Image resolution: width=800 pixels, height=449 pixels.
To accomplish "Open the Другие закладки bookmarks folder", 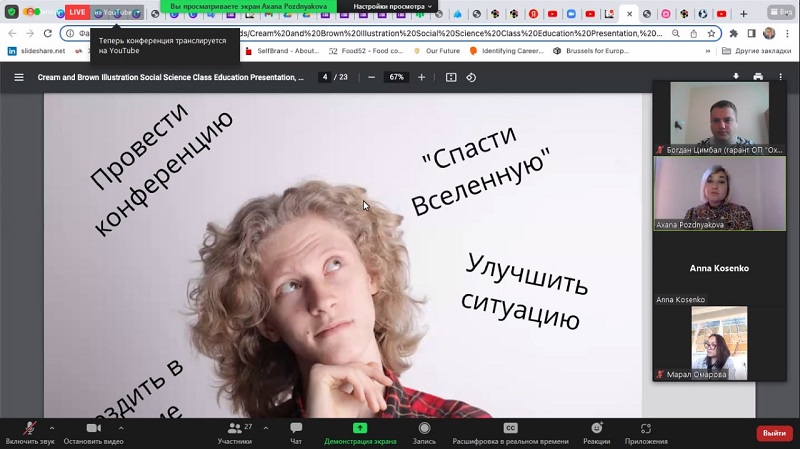I will click(x=756, y=51).
